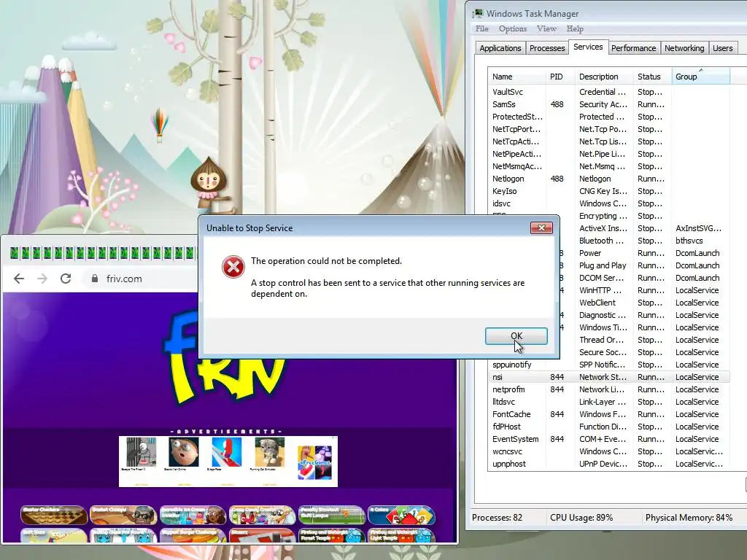Click OK in the error dialog
The width and height of the screenshot is (747, 560).
(x=516, y=335)
